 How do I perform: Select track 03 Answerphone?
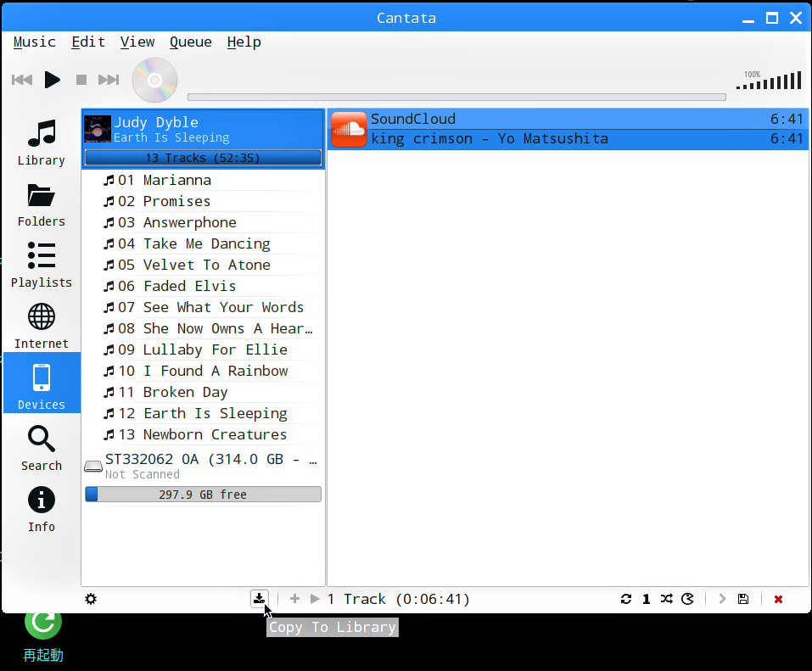click(x=203, y=222)
